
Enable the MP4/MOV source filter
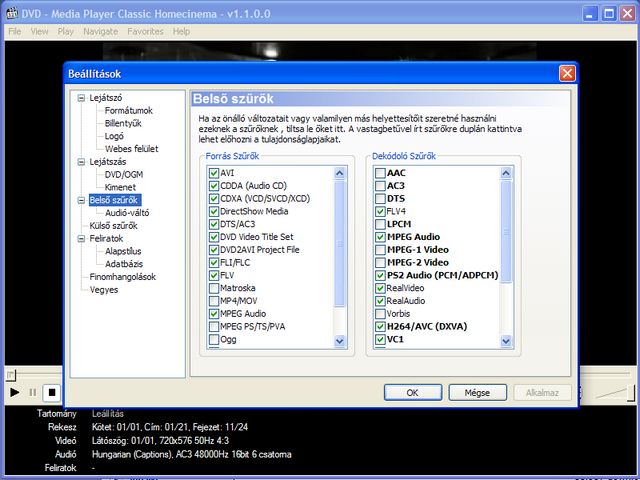[x=214, y=301]
